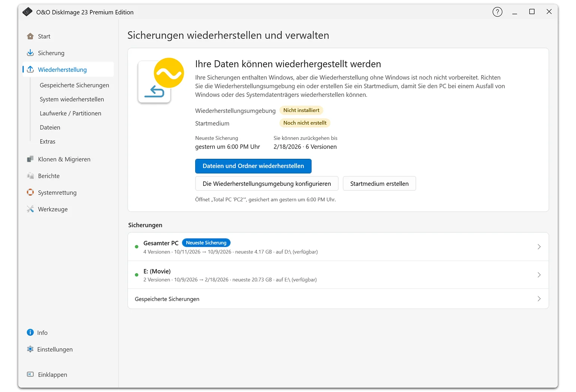Open Extras submenu item
This screenshot has height=392, width=576.
coord(47,141)
